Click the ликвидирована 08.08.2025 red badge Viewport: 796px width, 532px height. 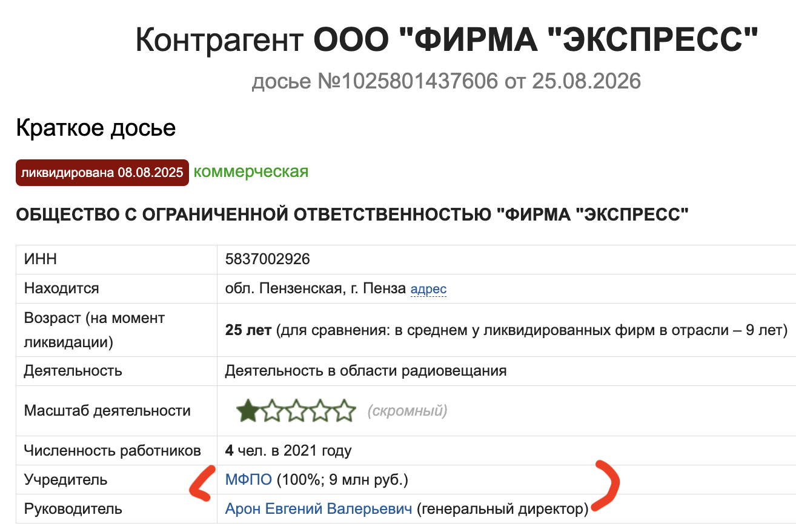(102, 173)
